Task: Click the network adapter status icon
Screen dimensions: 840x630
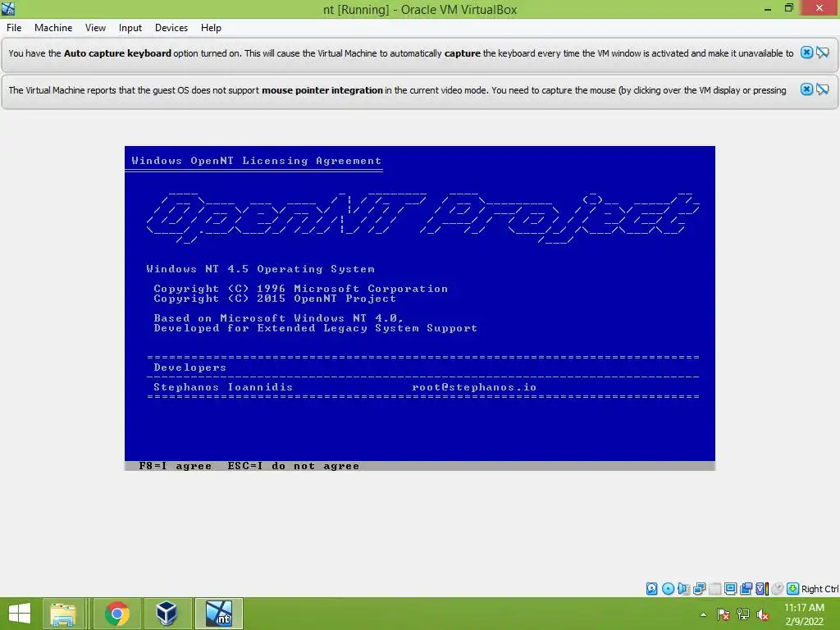Action: pos(699,589)
